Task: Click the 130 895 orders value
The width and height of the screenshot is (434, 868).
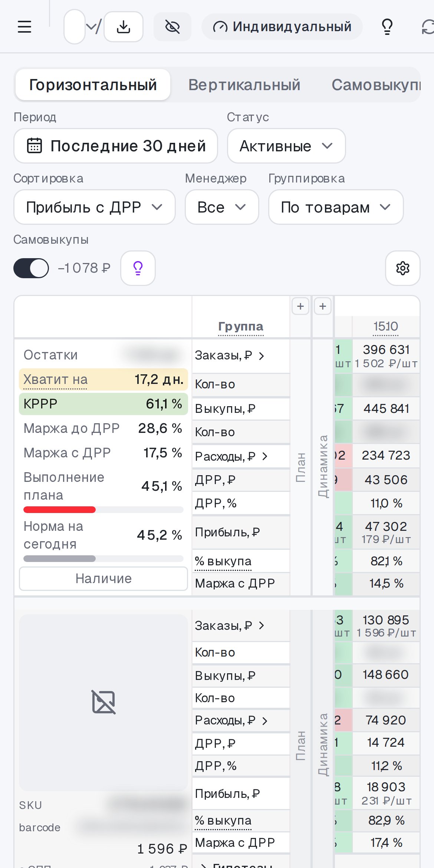Action: tap(386, 620)
